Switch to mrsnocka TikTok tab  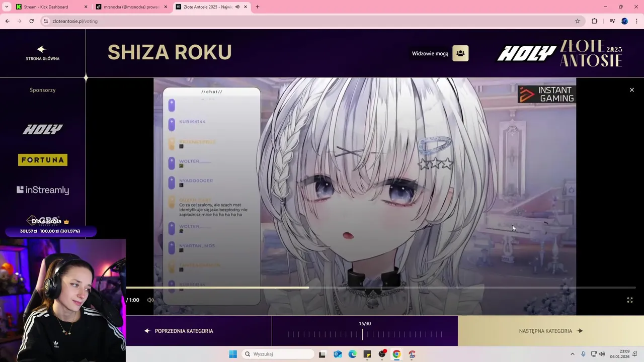click(132, 7)
